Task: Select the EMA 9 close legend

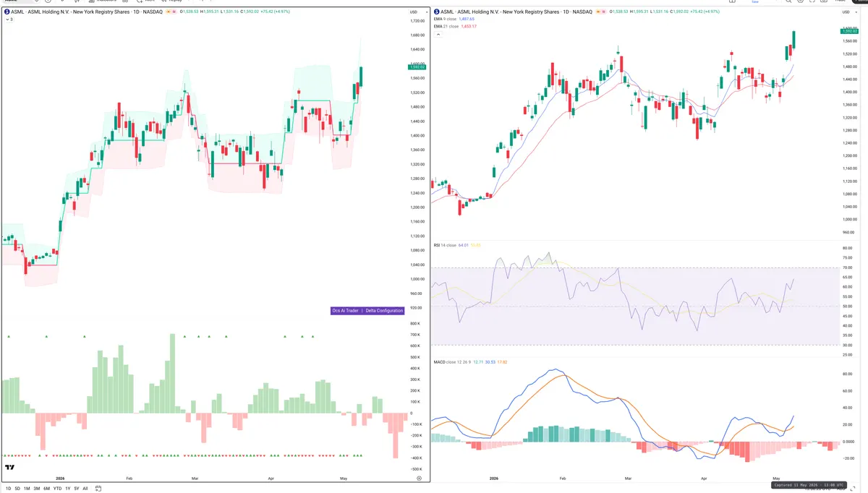Action: click(445, 20)
